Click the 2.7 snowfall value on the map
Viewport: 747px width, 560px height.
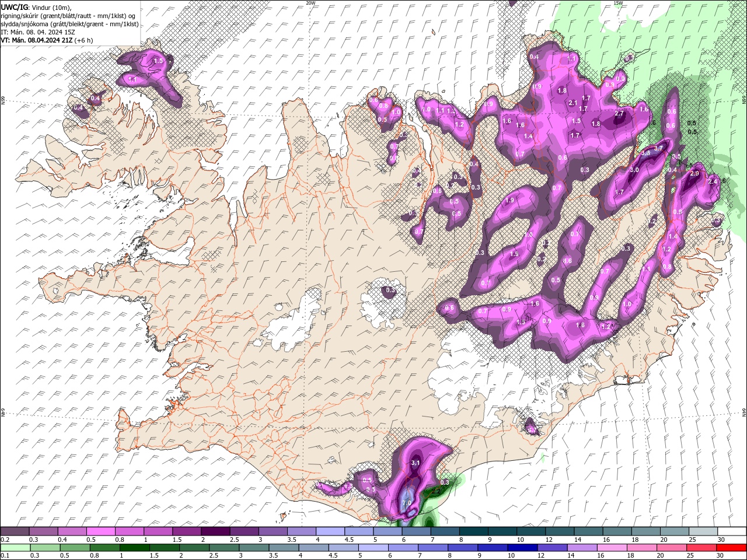[619, 114]
